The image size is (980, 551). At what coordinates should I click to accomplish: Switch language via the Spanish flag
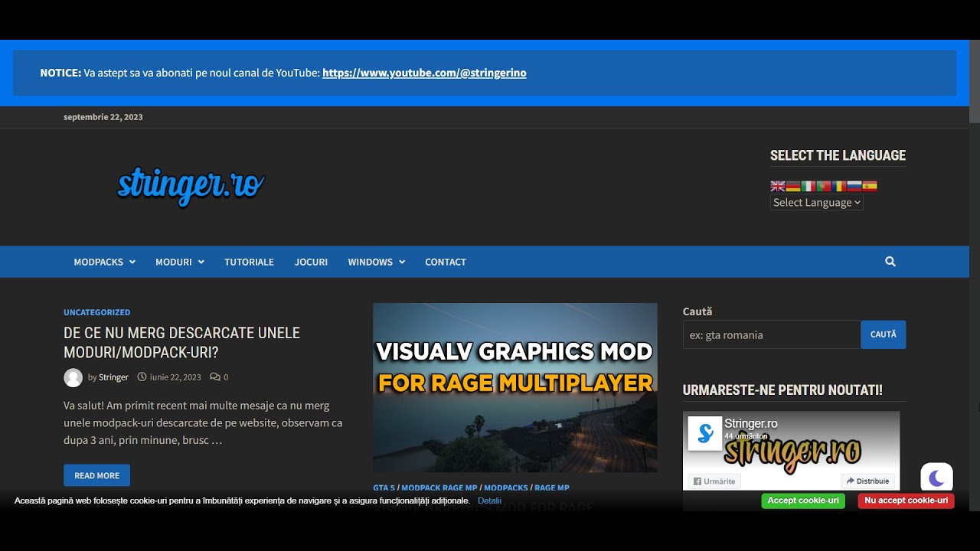click(869, 186)
